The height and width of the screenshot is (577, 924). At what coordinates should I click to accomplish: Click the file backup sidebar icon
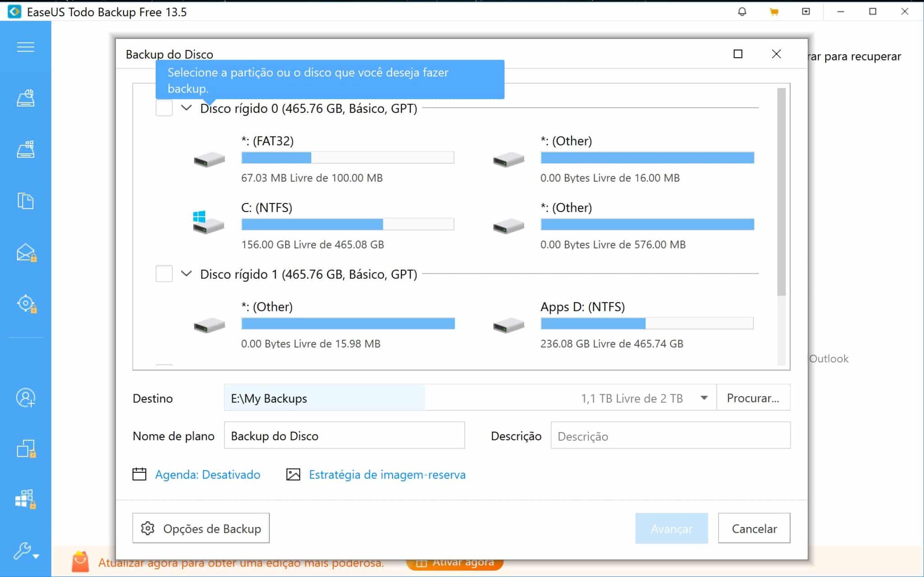click(x=25, y=201)
